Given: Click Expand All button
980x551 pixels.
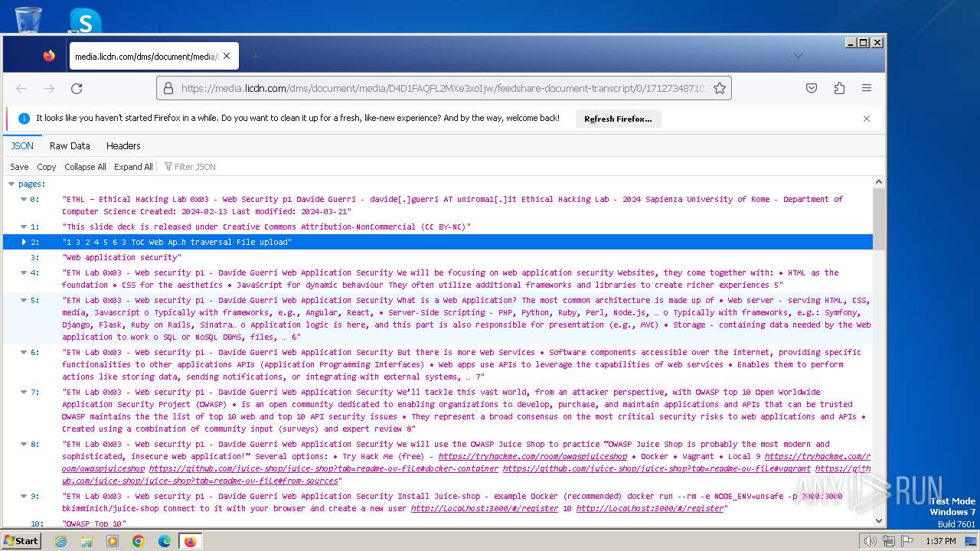Looking at the screenshot, I should [x=133, y=167].
